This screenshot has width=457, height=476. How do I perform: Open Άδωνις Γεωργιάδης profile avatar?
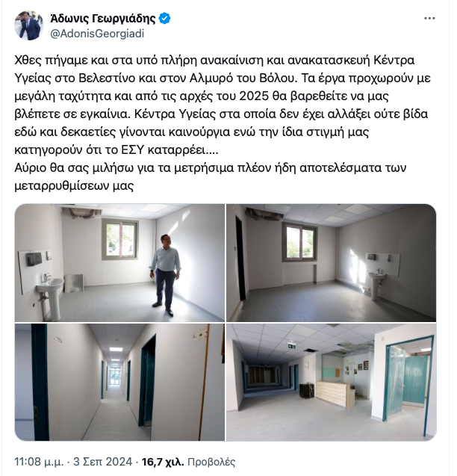[29, 26]
